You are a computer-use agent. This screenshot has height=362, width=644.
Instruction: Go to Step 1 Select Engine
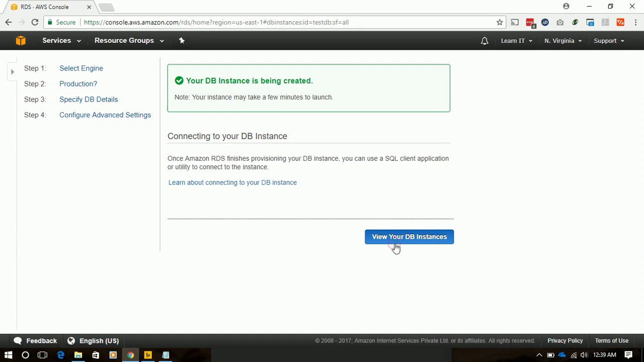[x=81, y=68]
